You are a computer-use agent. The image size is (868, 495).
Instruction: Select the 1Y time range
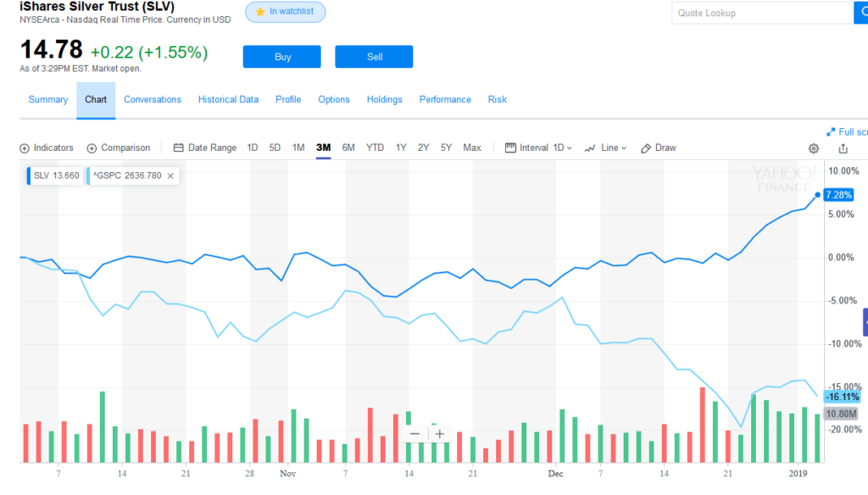point(401,147)
